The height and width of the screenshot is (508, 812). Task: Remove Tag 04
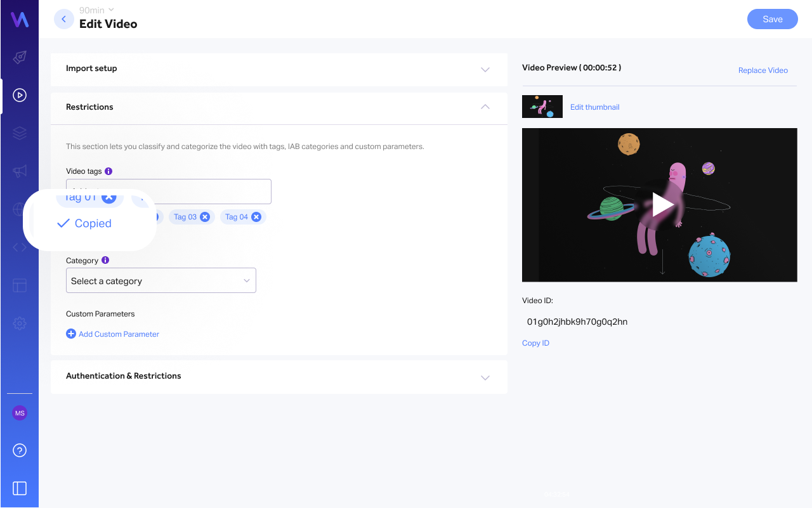pyautogui.click(x=256, y=217)
